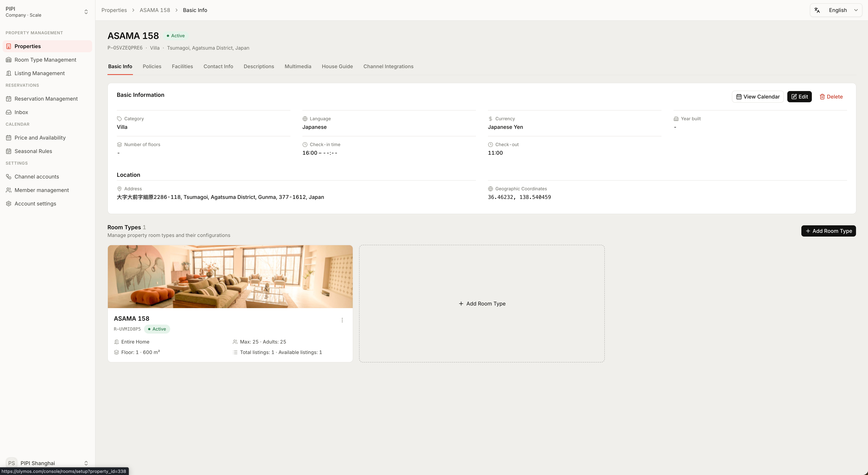The image size is (868, 475).
Task: Click the Address pin icon
Action: click(x=119, y=189)
